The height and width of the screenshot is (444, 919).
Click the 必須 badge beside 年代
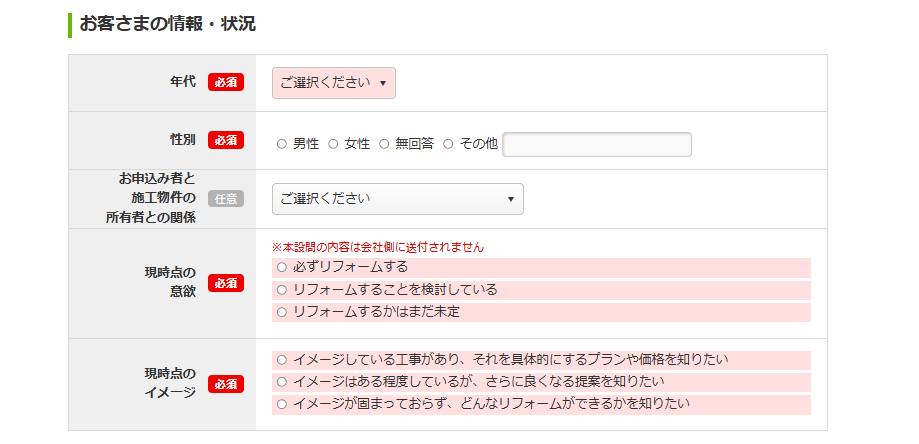coord(226,83)
